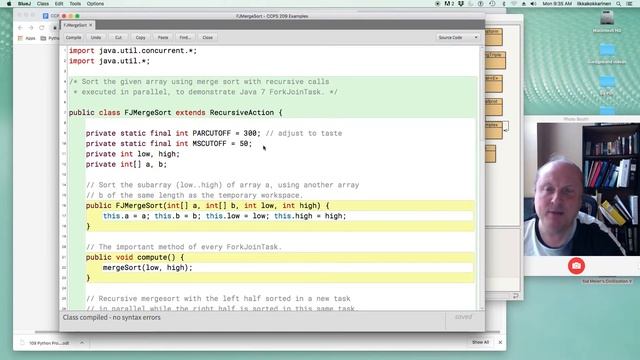This screenshot has height=360, width=640.
Task: Click the Copy toolbar button
Action: 140,38
